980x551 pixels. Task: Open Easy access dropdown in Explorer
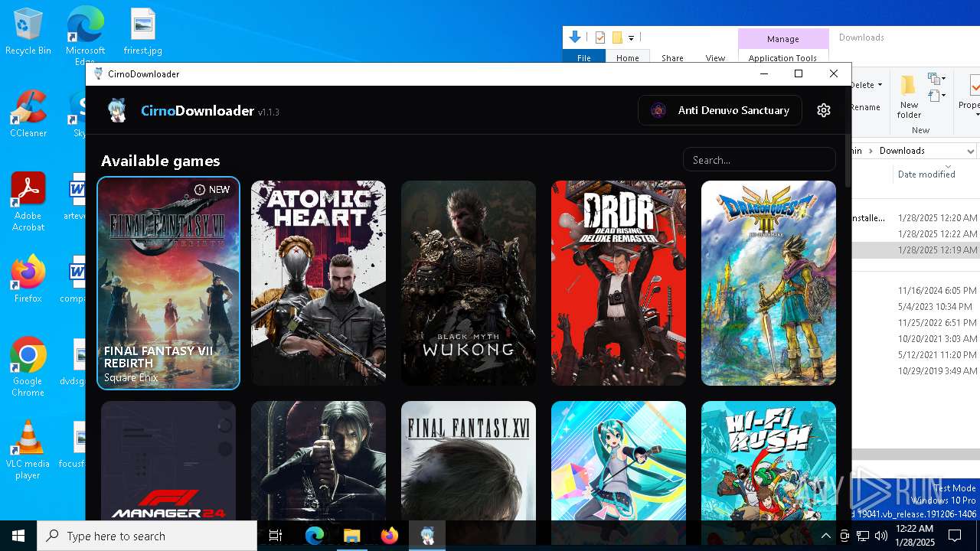point(937,96)
